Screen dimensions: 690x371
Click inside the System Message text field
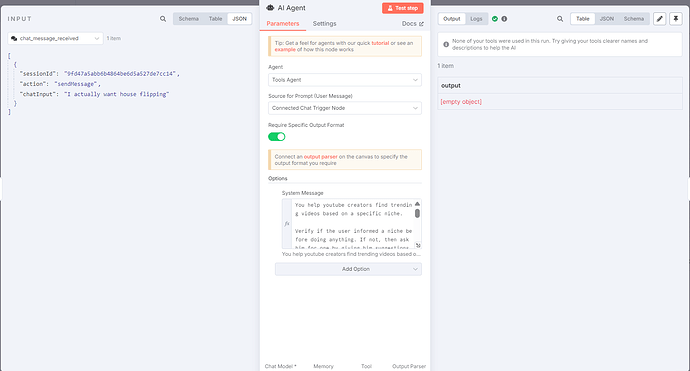[x=352, y=224]
